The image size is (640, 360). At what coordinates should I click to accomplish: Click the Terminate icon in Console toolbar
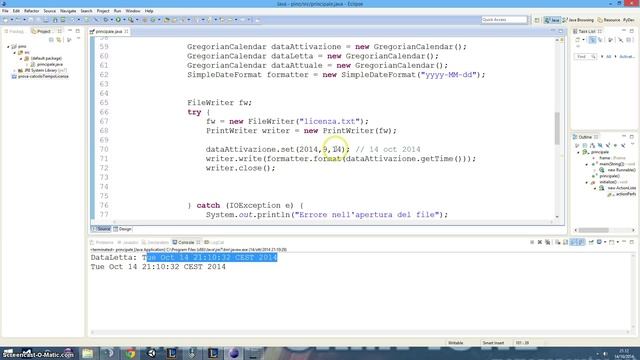point(532,242)
